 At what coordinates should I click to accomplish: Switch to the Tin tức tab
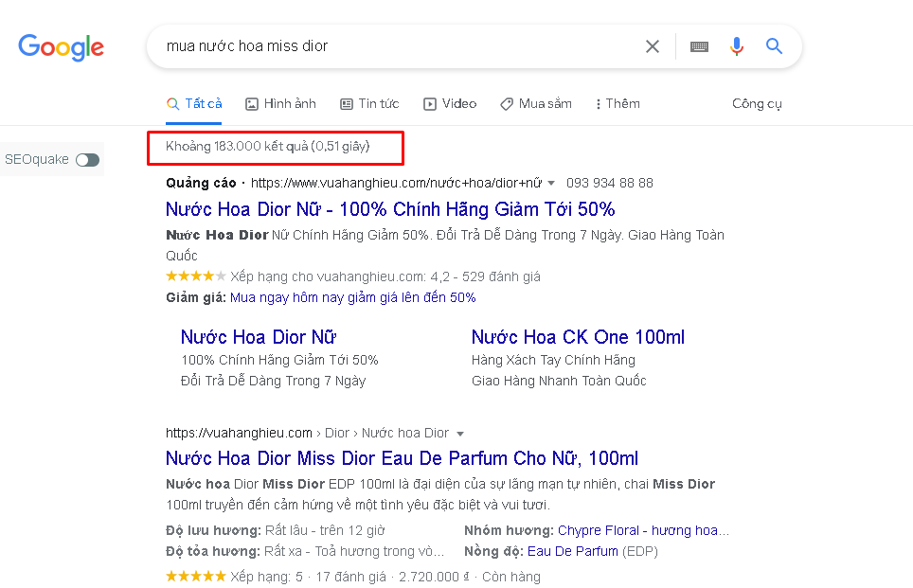(369, 104)
